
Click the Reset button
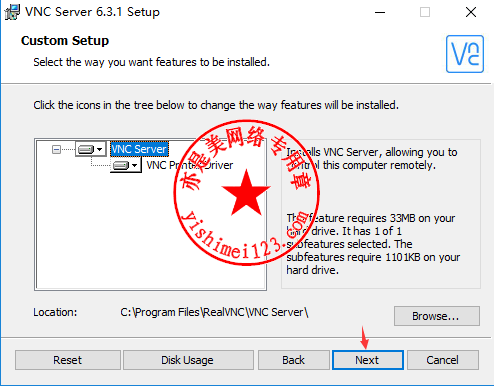tap(68, 360)
